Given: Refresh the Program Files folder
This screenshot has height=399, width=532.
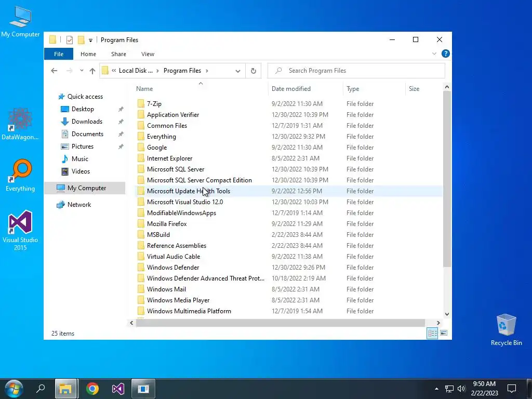Looking at the screenshot, I should [x=254, y=71].
